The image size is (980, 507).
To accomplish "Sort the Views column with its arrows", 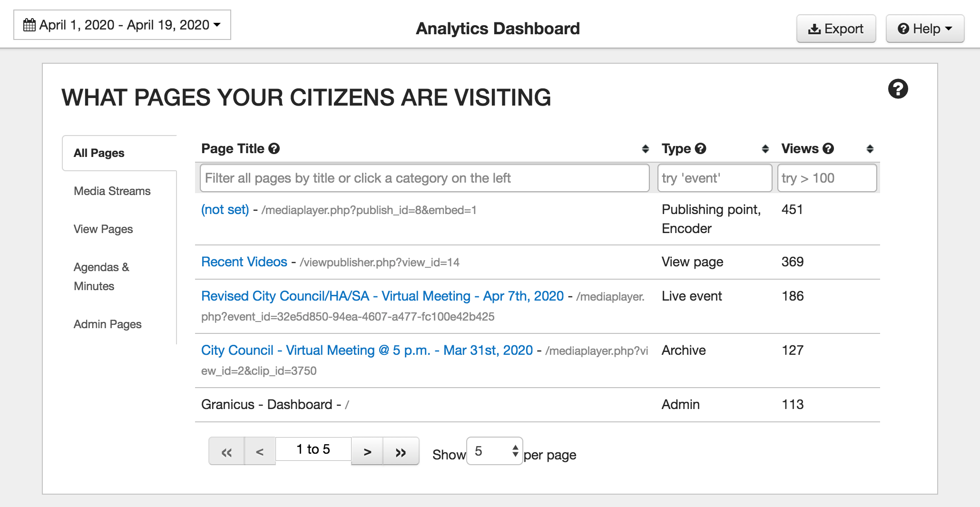I will 870,149.
